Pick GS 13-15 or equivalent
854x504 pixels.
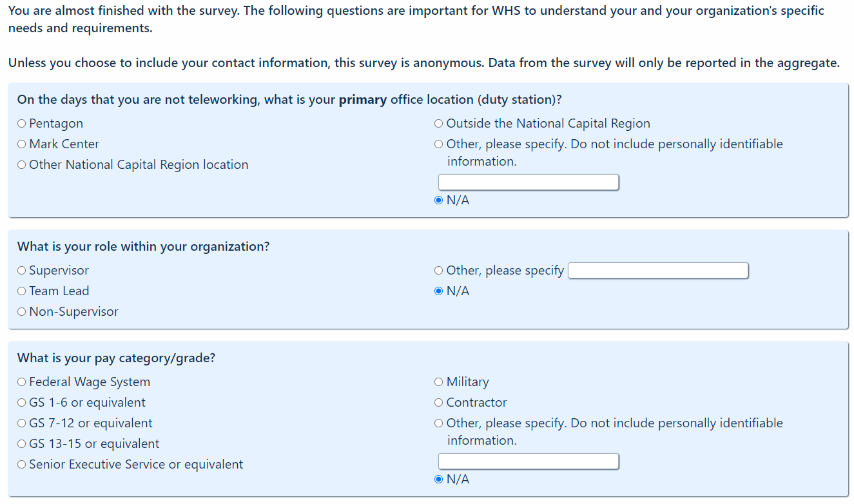23,444
